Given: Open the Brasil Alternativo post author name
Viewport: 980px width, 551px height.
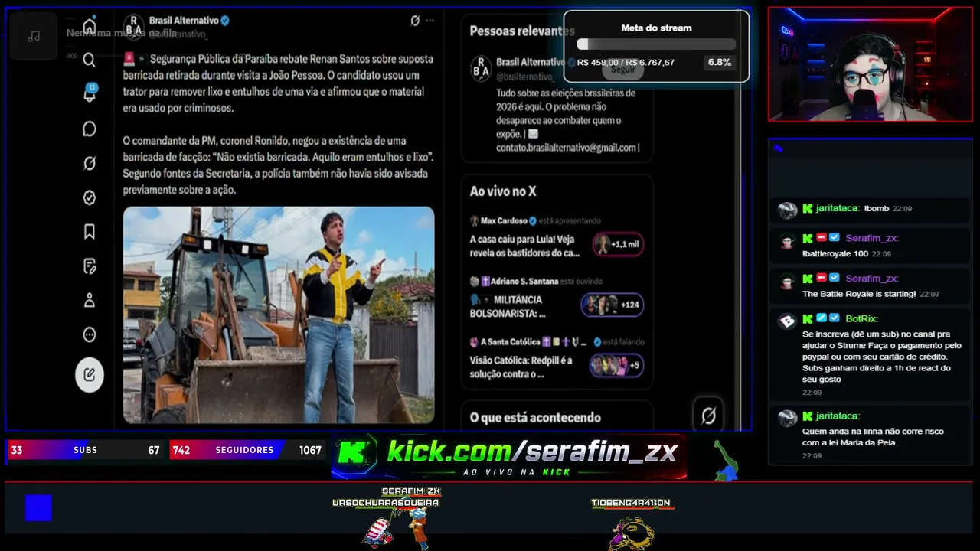Looking at the screenshot, I should coord(185,21).
